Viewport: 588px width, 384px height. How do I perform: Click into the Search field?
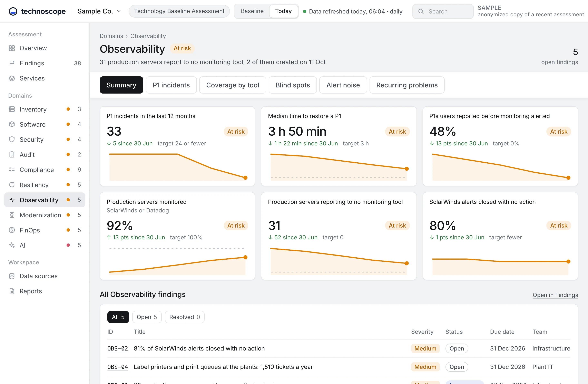(x=443, y=11)
